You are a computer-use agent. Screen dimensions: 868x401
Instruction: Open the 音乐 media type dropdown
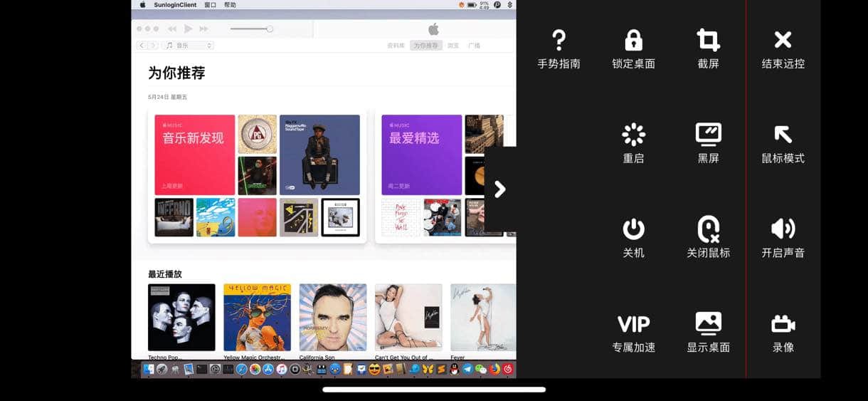click(x=188, y=46)
